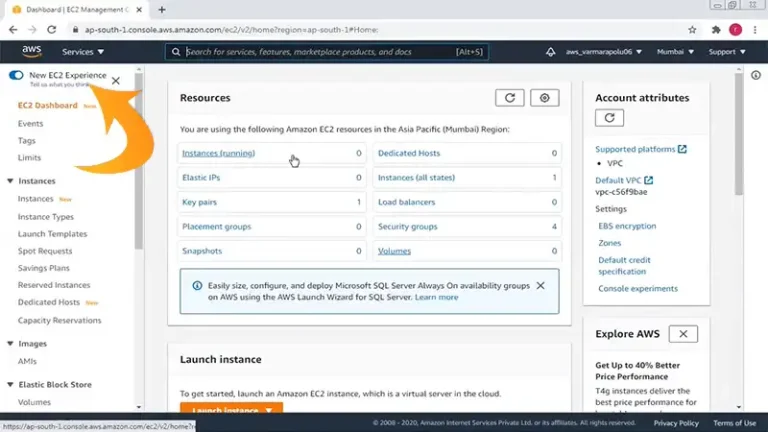Dismiss the SQL Server info banner
The image size is (768, 432).
[540, 286]
